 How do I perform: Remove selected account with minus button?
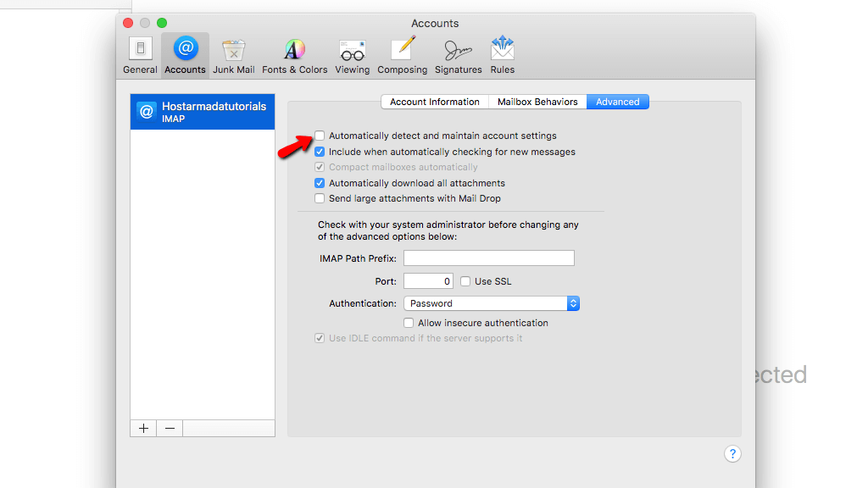click(170, 428)
